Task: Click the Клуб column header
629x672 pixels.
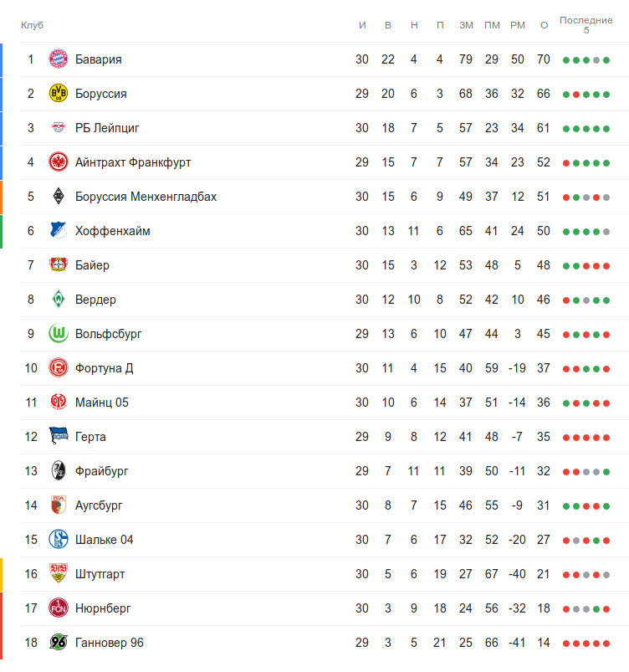Action: click(x=32, y=25)
